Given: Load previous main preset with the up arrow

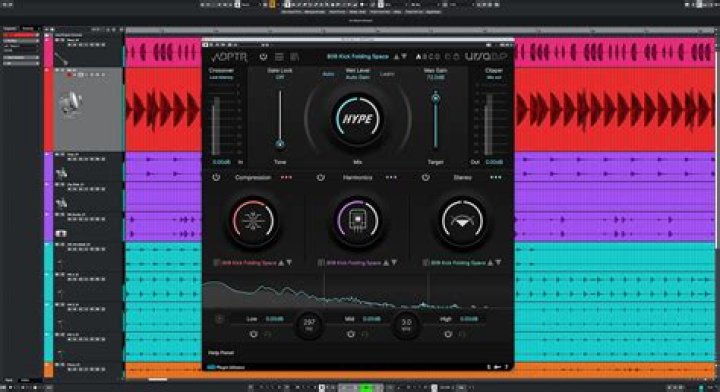Looking at the screenshot, I should [396, 56].
